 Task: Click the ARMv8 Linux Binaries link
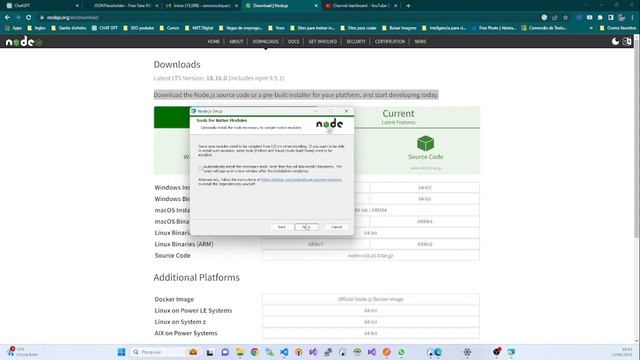424,244
